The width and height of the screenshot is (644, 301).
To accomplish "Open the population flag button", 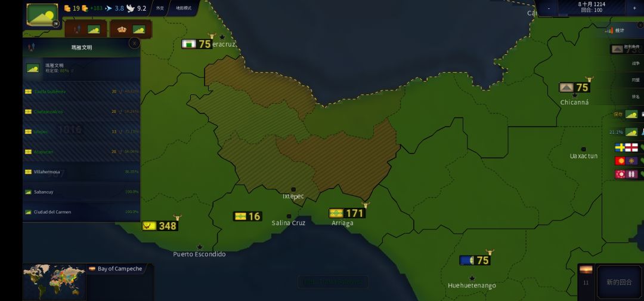I will pyautogui.click(x=86, y=29).
